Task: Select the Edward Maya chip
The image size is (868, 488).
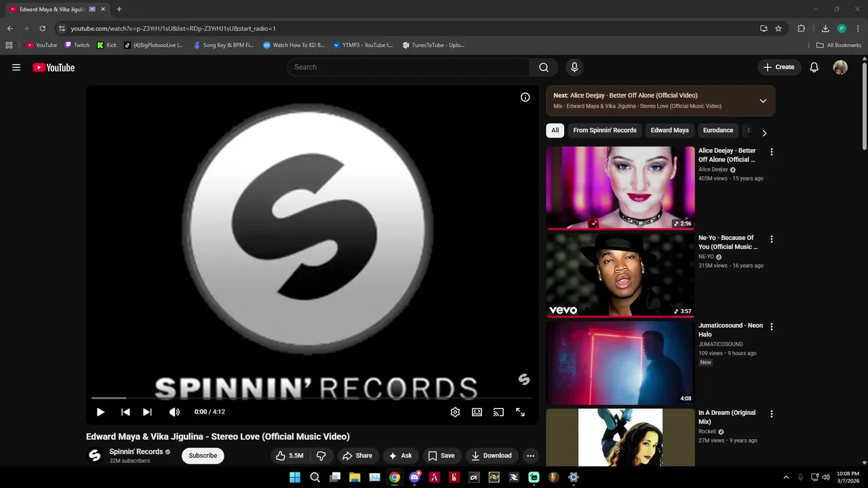Action: click(x=669, y=130)
